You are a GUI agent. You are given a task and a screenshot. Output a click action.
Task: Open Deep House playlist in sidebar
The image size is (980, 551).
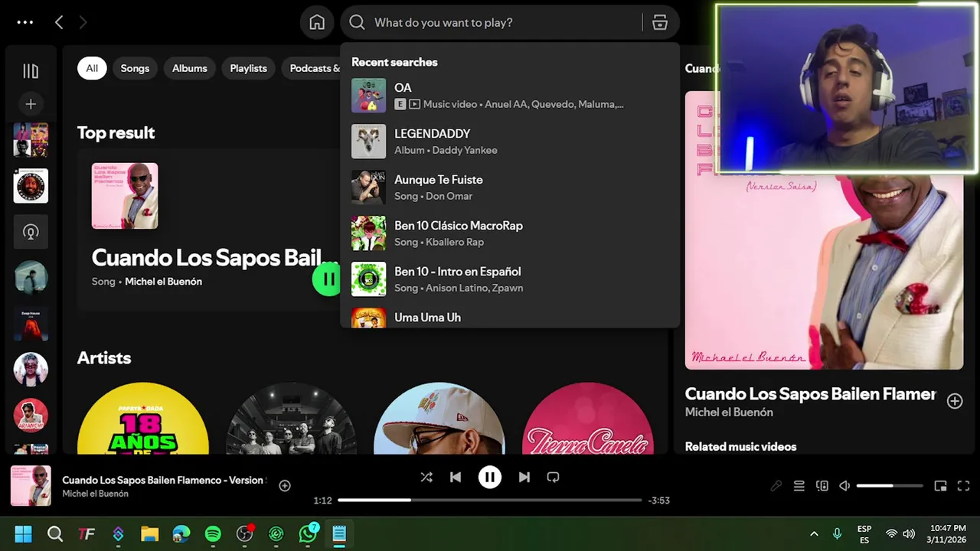[x=31, y=324]
